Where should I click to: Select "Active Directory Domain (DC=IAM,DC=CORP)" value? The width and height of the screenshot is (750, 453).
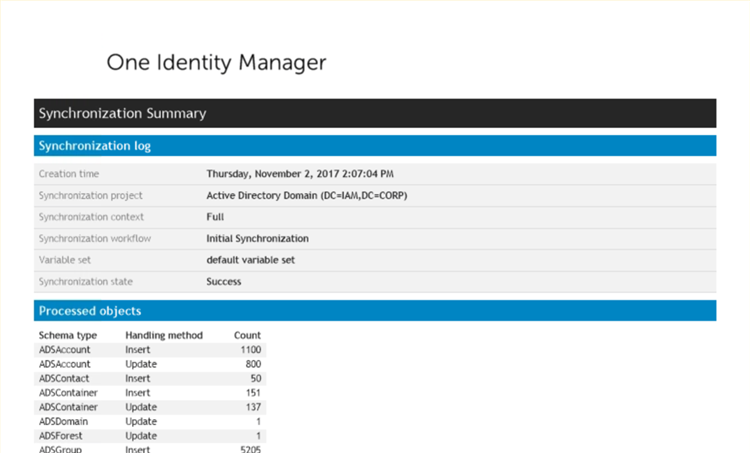pyautogui.click(x=307, y=196)
